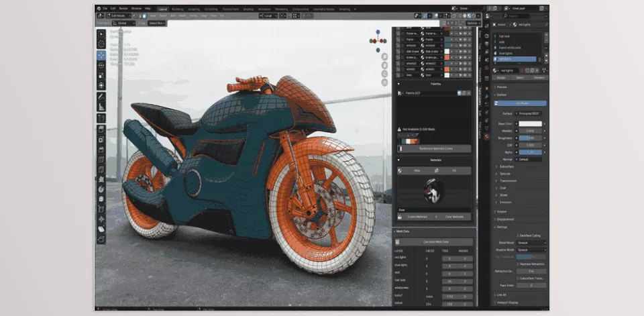Choose the Add Cube tool
The height and width of the screenshot is (316, 644).
(x=101, y=118)
